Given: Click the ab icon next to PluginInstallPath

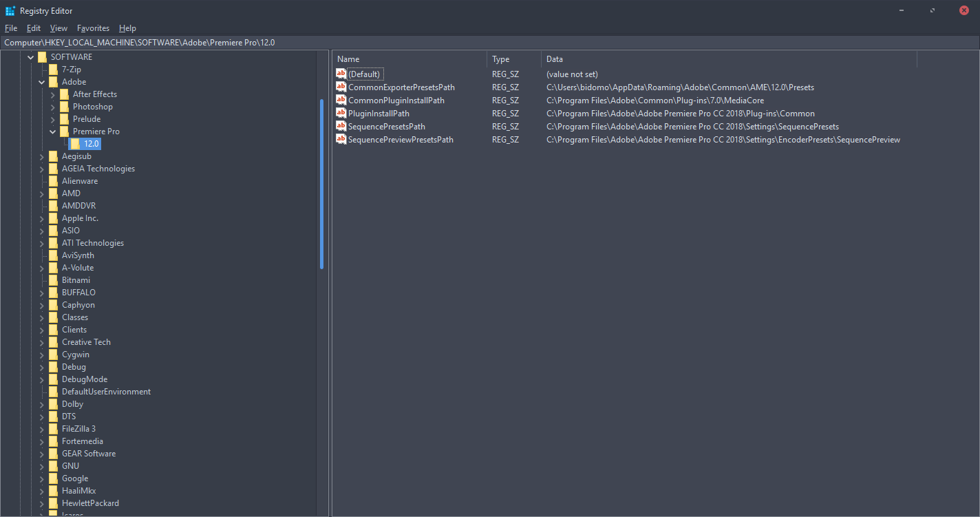Looking at the screenshot, I should point(341,113).
